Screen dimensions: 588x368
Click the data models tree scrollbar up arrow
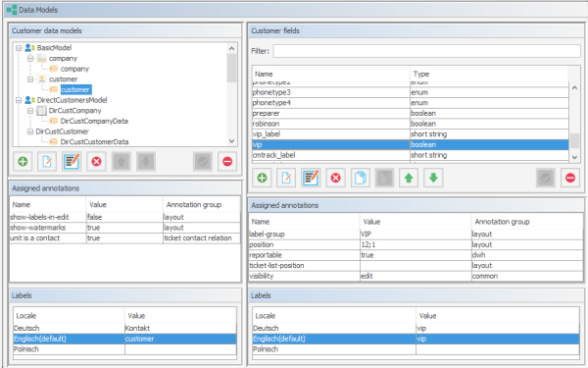[x=231, y=49]
